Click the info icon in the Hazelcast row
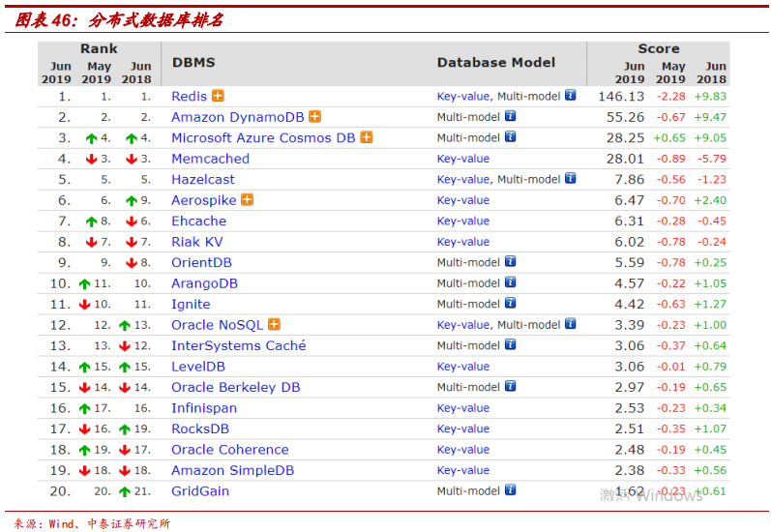 571,178
